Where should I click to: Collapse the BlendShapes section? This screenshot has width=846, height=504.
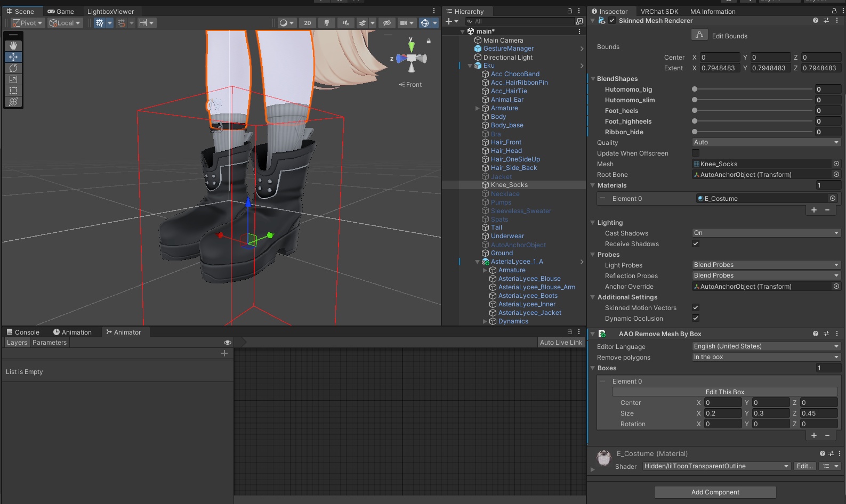tap(593, 79)
